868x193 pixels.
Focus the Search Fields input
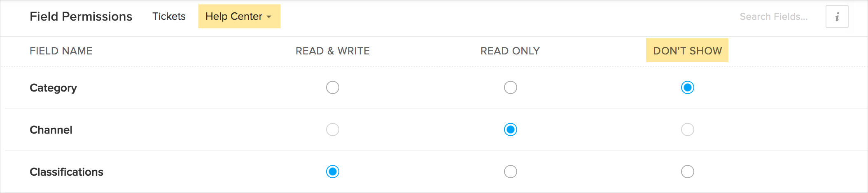[x=773, y=16]
